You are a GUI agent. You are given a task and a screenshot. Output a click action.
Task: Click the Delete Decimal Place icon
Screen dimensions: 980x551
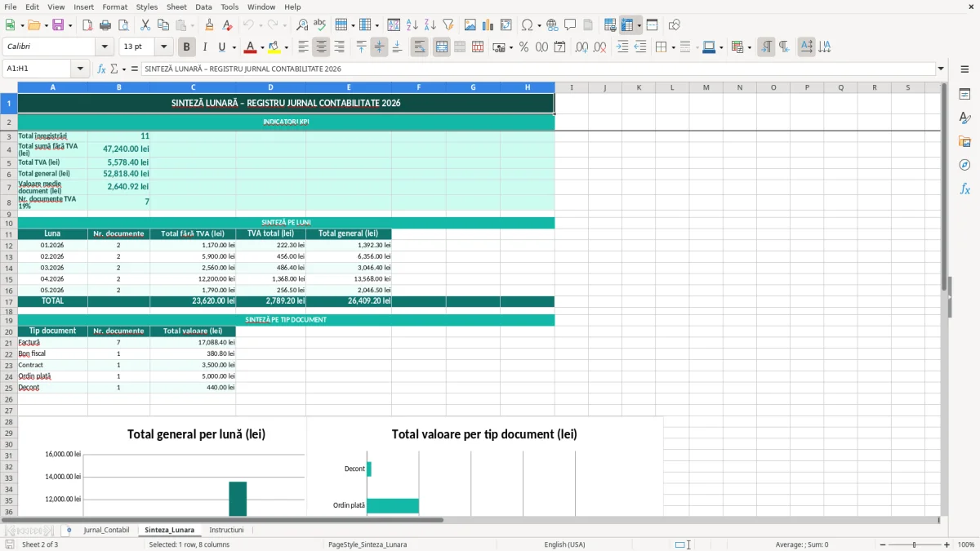[599, 47]
